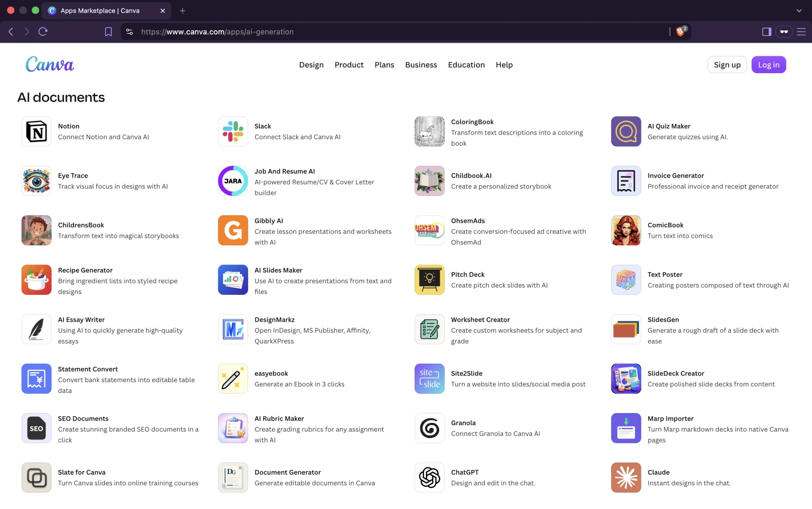This screenshot has height=509, width=812.
Task: Select the Apps Marketplace | Canva tab
Action: point(107,11)
